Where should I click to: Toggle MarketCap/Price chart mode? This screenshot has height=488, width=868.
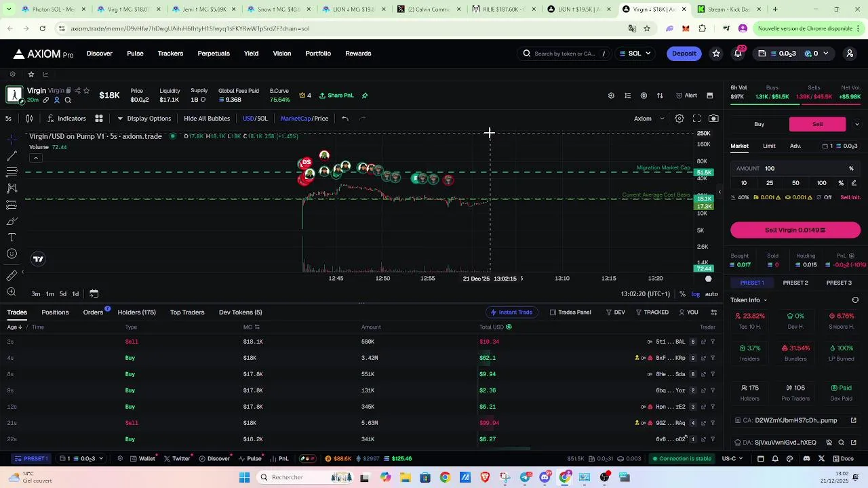(x=304, y=119)
